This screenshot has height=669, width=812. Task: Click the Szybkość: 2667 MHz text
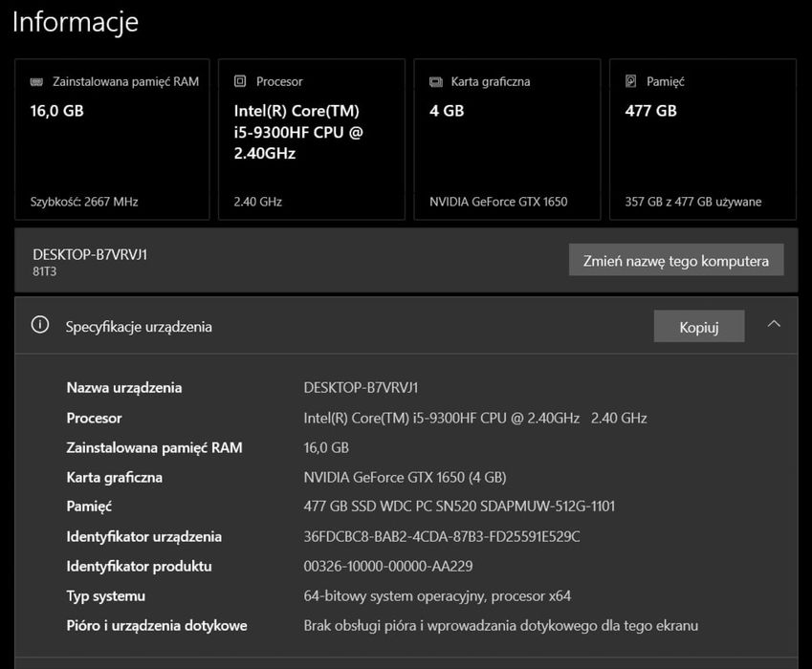tap(84, 202)
